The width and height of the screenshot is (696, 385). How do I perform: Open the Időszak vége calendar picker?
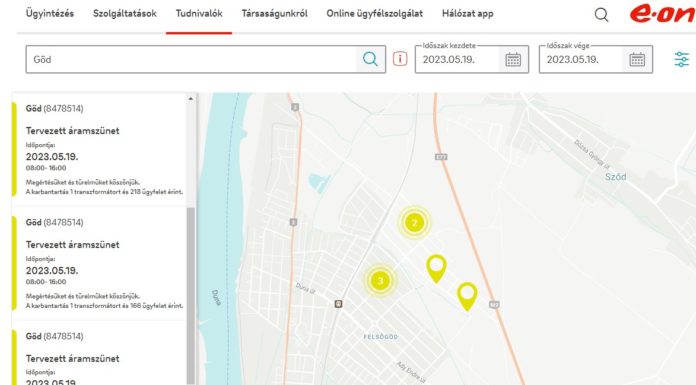[637, 59]
